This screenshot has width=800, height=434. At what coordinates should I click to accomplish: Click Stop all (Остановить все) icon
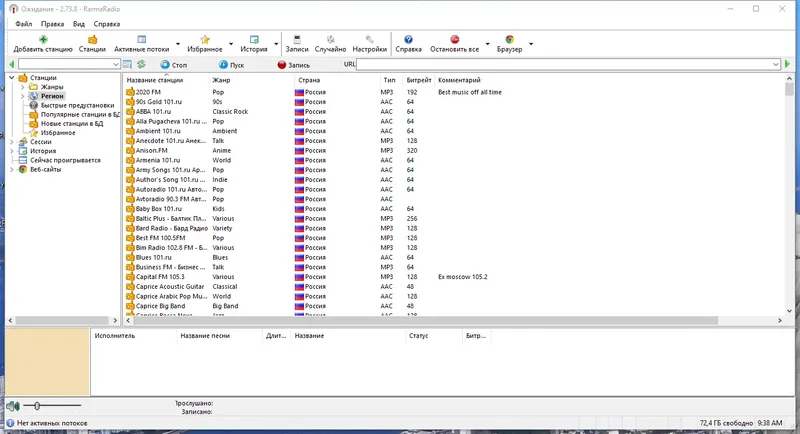(455, 40)
